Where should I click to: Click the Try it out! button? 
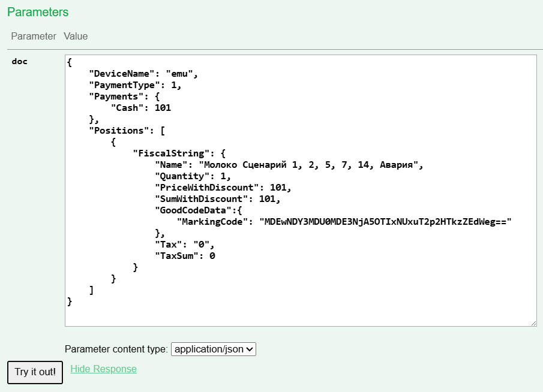coord(35,372)
